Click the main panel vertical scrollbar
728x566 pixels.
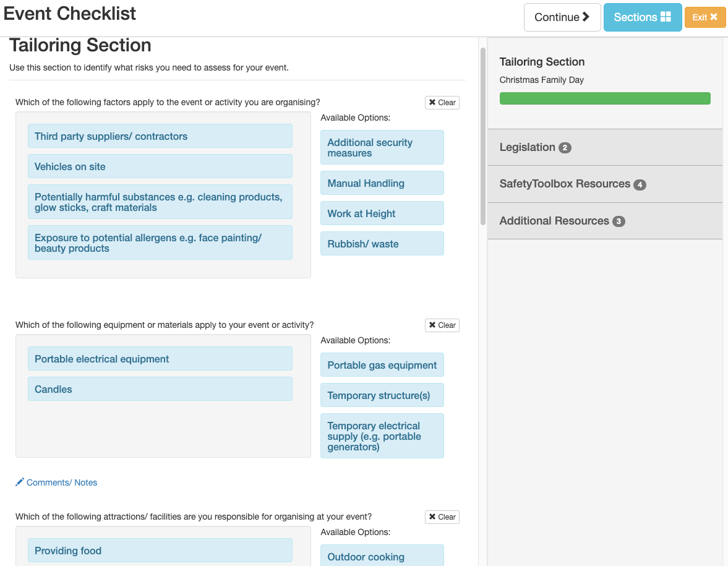(x=483, y=136)
